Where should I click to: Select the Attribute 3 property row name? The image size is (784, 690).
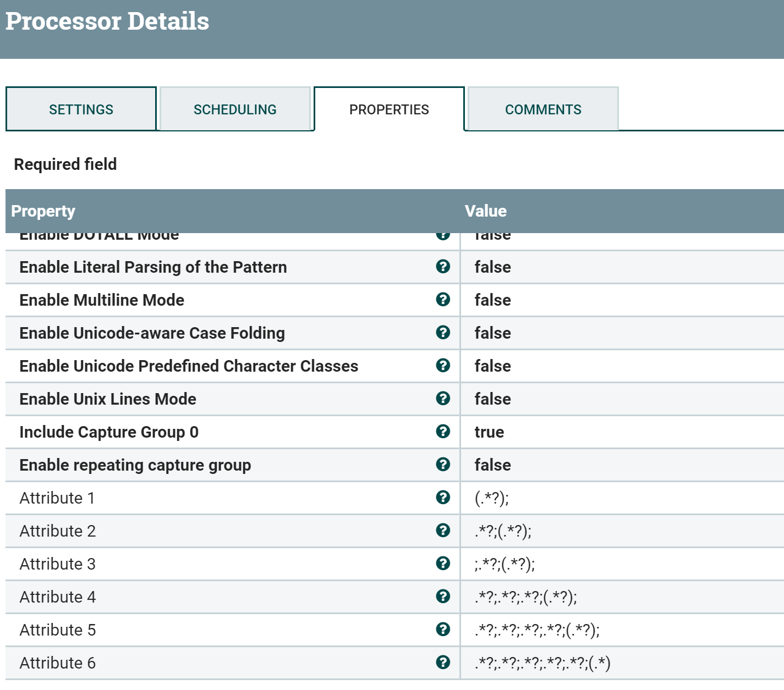[58, 564]
